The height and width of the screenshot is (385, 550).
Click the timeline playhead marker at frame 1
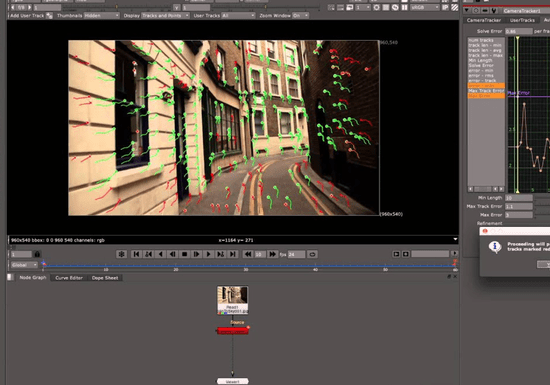[x=43, y=263]
